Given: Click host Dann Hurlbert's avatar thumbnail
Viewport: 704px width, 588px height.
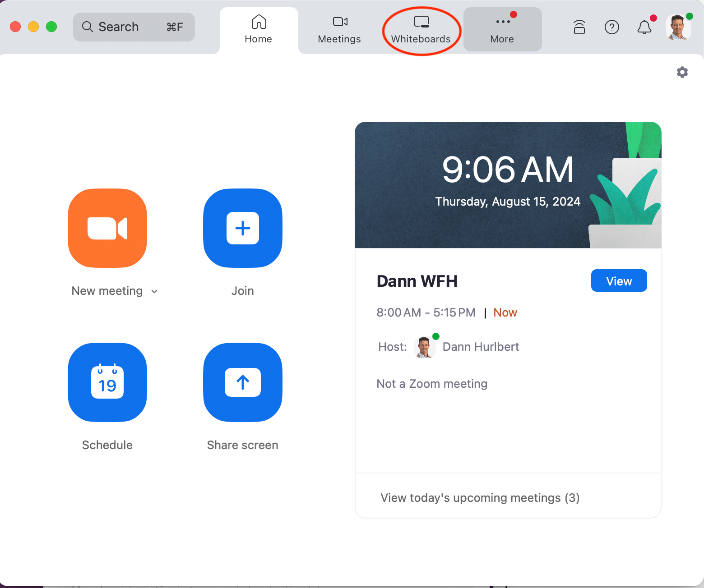Looking at the screenshot, I should (425, 347).
